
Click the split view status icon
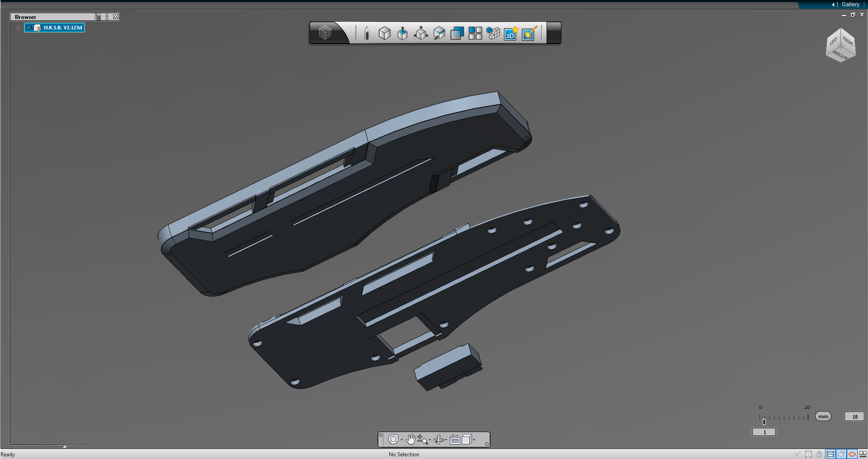click(x=863, y=454)
